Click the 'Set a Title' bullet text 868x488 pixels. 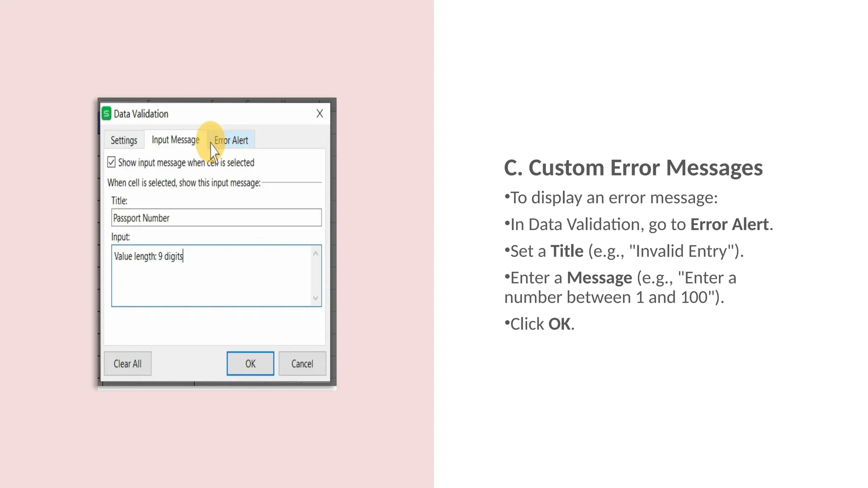coord(624,251)
